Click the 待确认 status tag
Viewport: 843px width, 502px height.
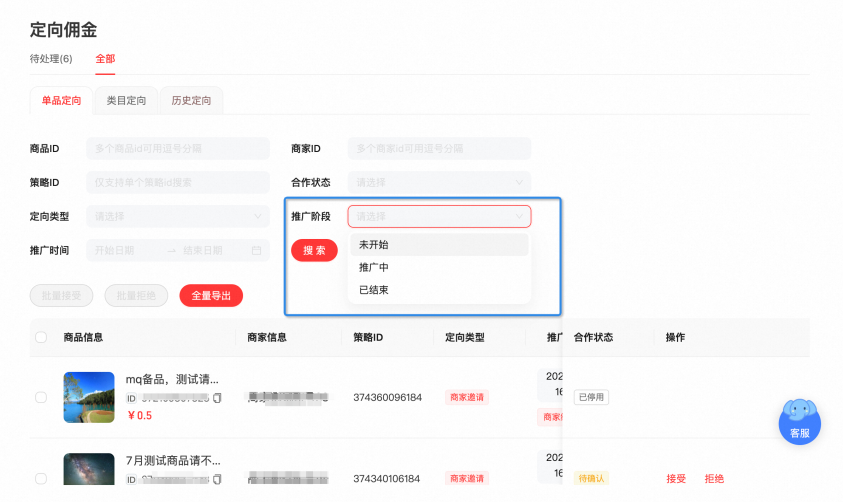click(591, 478)
